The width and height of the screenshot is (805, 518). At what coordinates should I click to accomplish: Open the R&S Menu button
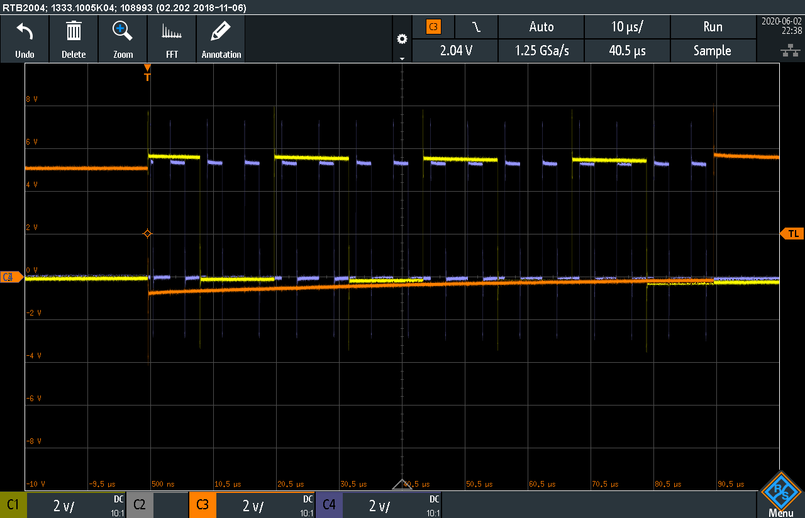point(780,495)
